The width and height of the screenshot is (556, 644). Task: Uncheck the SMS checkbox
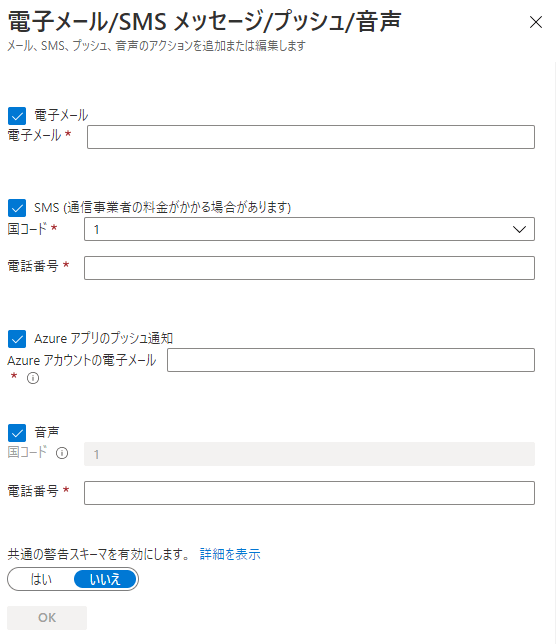pos(17,208)
